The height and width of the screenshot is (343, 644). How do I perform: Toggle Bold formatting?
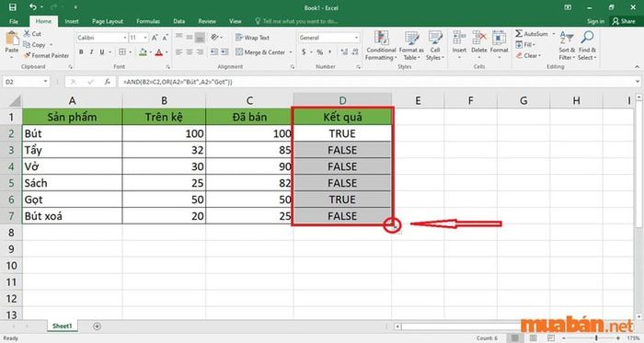(81, 52)
